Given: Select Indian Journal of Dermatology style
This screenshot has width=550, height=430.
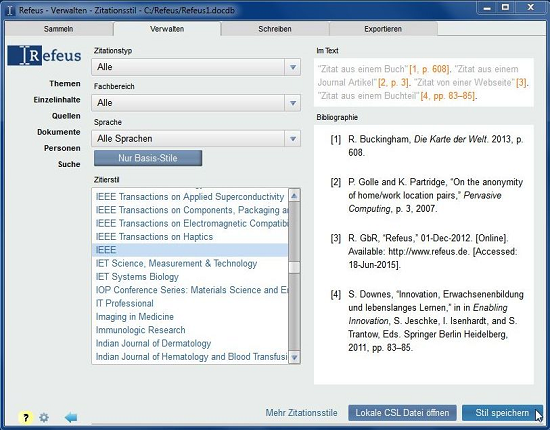Looking at the screenshot, I should (190, 343).
